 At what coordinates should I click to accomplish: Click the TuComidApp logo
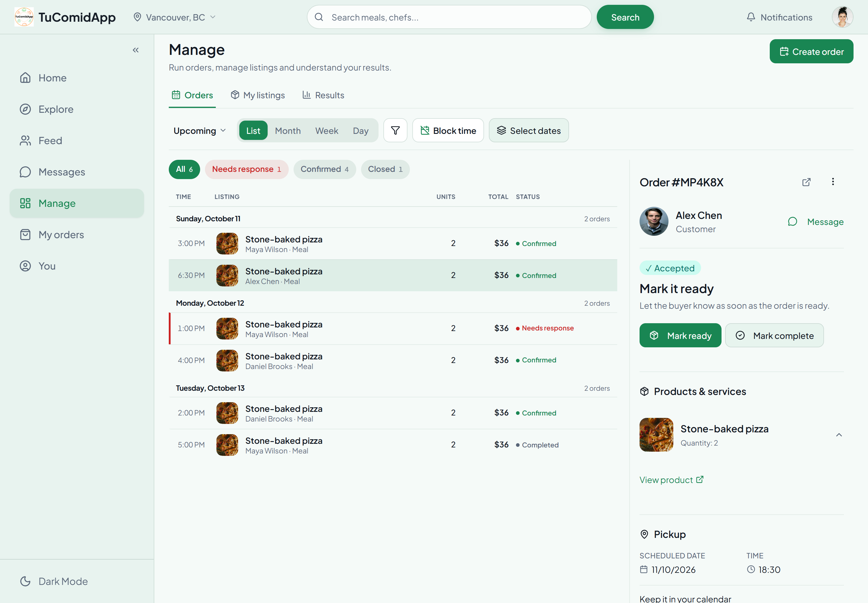pos(65,17)
